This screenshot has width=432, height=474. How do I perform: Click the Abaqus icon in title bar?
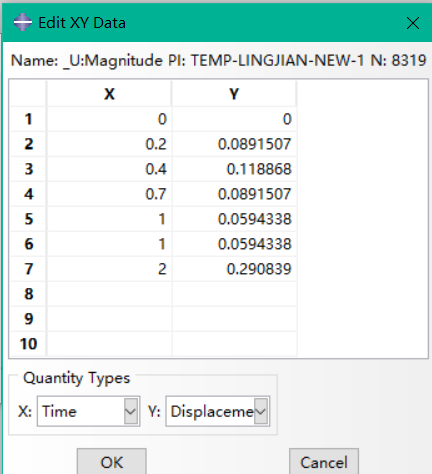tap(23, 22)
